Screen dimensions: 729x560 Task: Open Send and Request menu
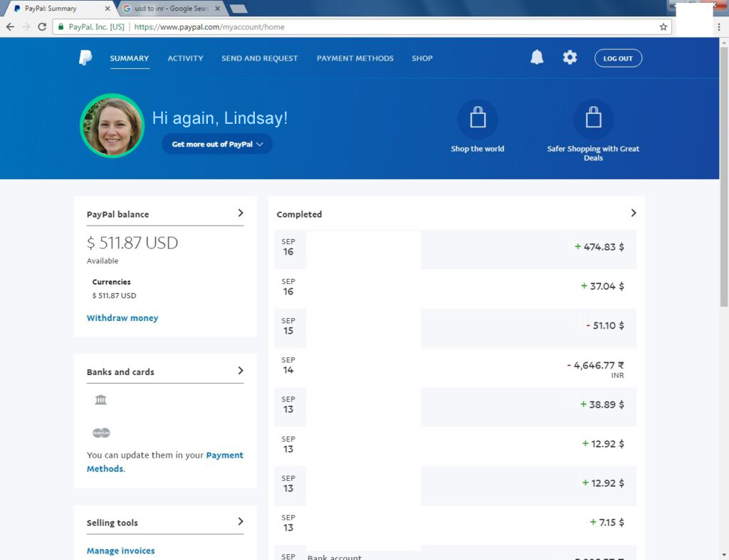point(259,58)
